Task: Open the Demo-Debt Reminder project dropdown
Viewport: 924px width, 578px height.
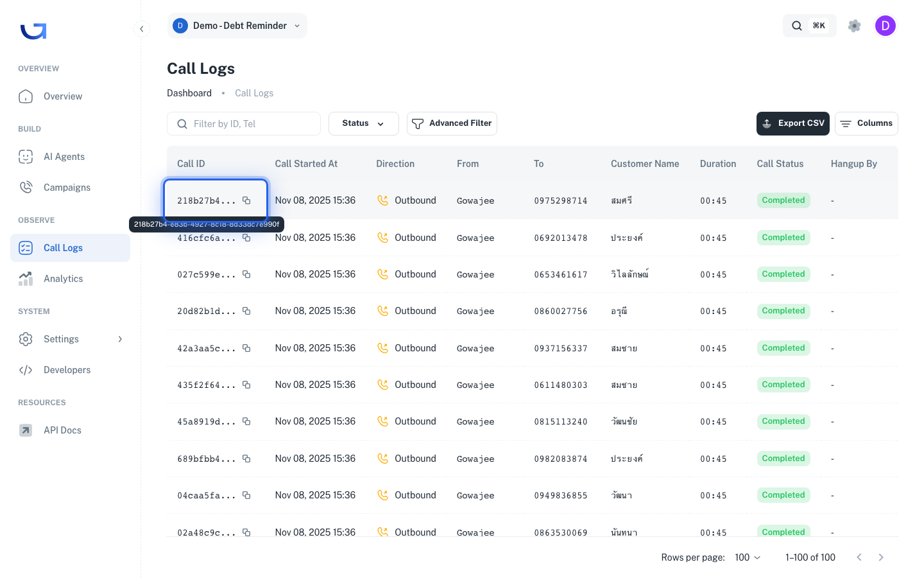Action: coord(237,26)
